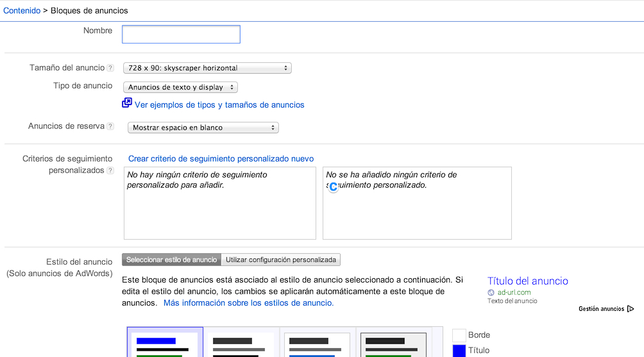Click the Gestión anuncios AdChoices arrow icon

click(631, 309)
